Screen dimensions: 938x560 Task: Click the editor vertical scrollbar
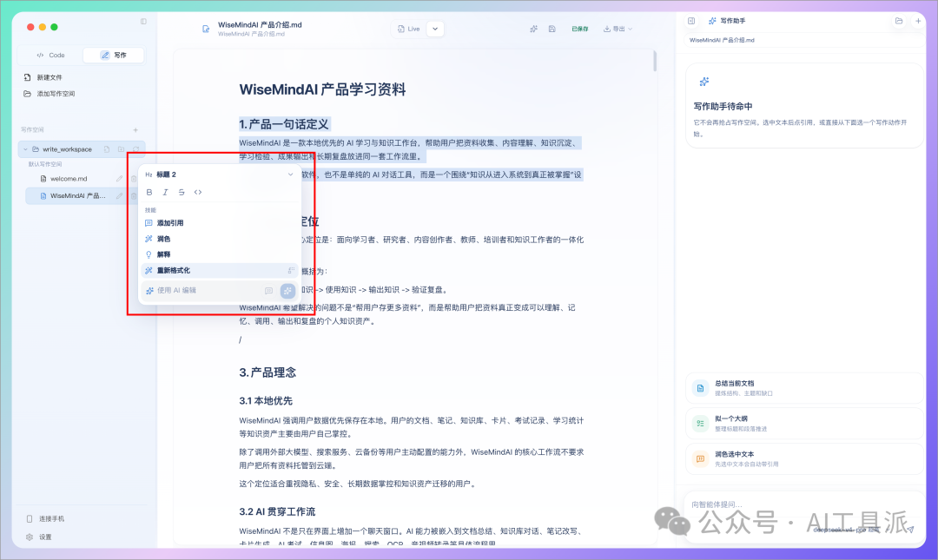point(655,62)
